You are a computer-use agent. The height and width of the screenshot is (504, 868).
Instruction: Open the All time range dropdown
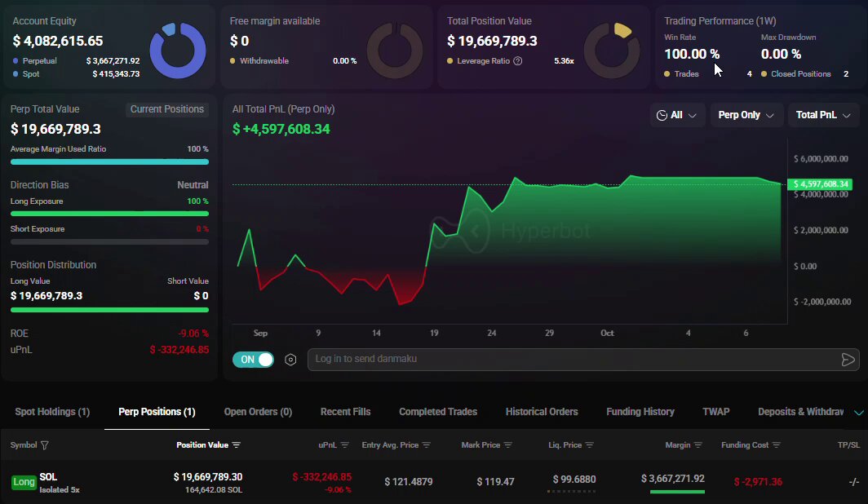click(x=676, y=115)
